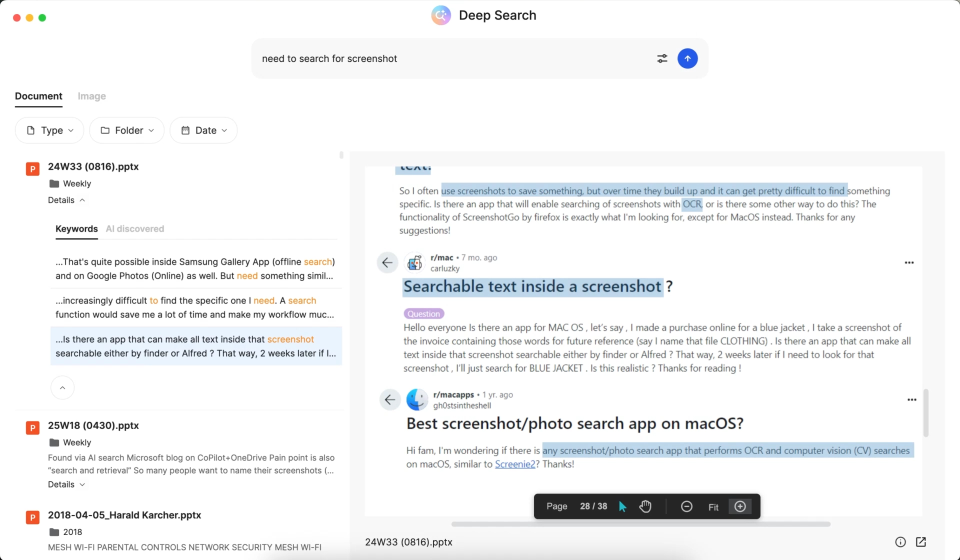Zoom out with minus icon
The height and width of the screenshot is (560, 960).
[686, 506]
